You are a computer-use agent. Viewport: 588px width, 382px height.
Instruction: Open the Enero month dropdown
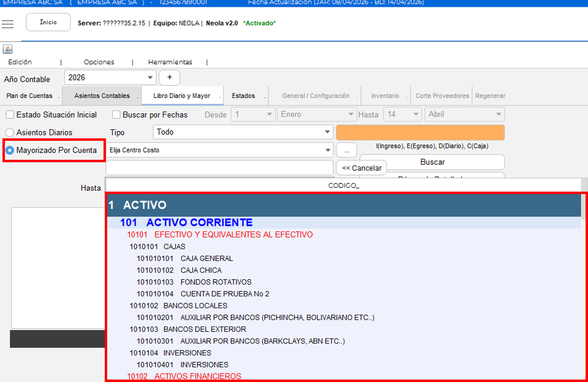pos(317,114)
